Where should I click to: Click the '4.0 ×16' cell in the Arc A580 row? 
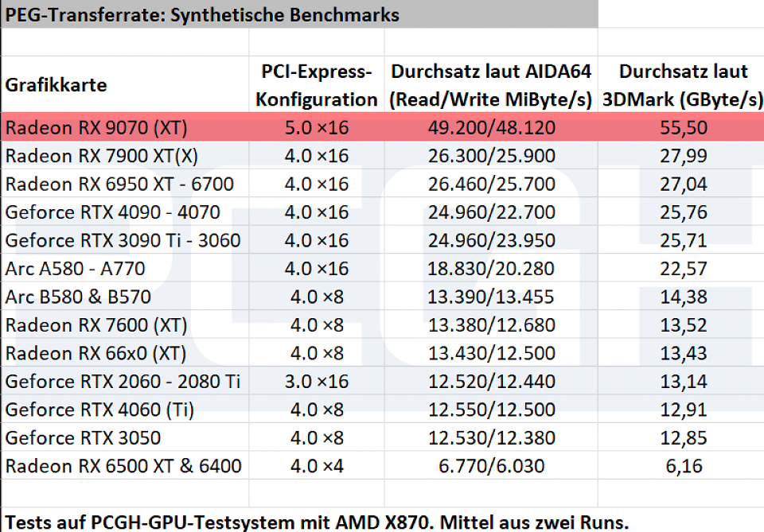[317, 269]
